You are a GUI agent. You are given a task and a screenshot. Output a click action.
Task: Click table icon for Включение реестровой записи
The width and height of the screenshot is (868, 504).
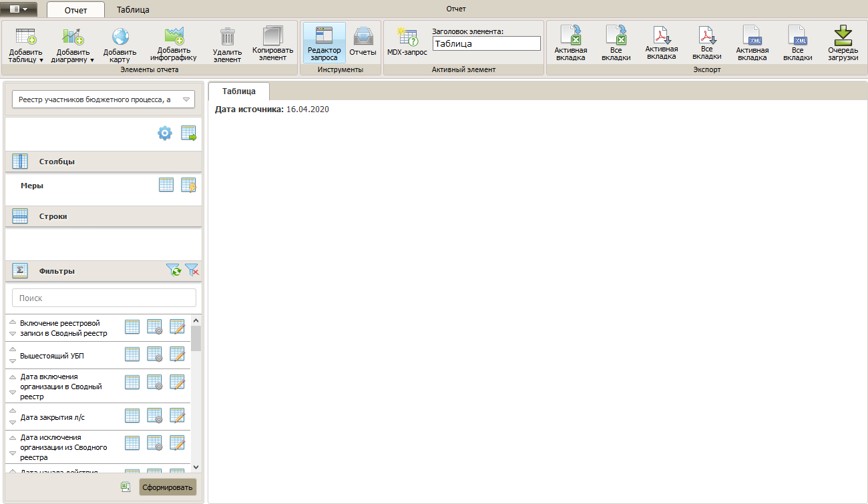[x=132, y=327]
